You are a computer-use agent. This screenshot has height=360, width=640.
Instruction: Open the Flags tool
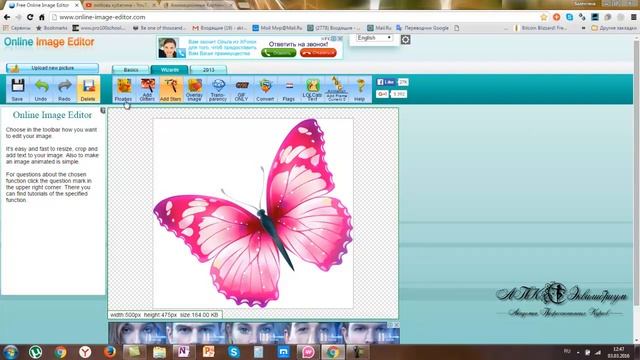[289, 89]
